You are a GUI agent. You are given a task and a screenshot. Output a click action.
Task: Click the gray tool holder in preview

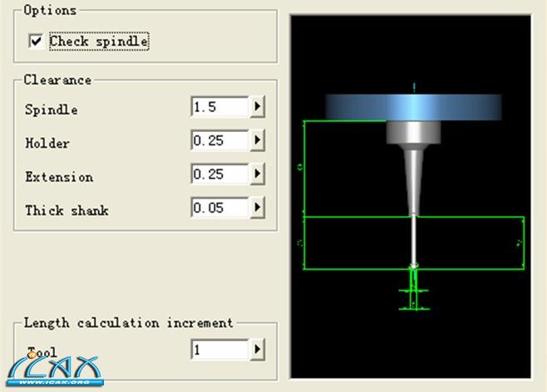[413, 132]
